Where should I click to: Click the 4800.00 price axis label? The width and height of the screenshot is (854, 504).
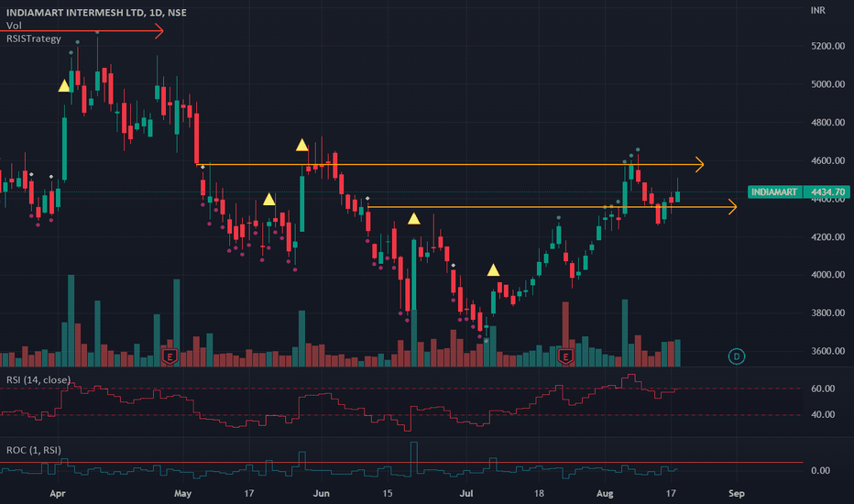coord(827,123)
